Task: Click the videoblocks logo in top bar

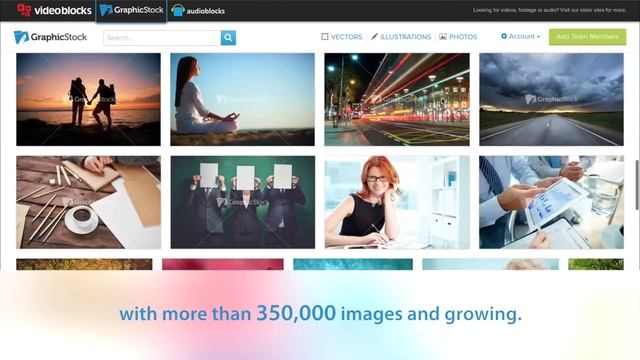Action: (54, 10)
